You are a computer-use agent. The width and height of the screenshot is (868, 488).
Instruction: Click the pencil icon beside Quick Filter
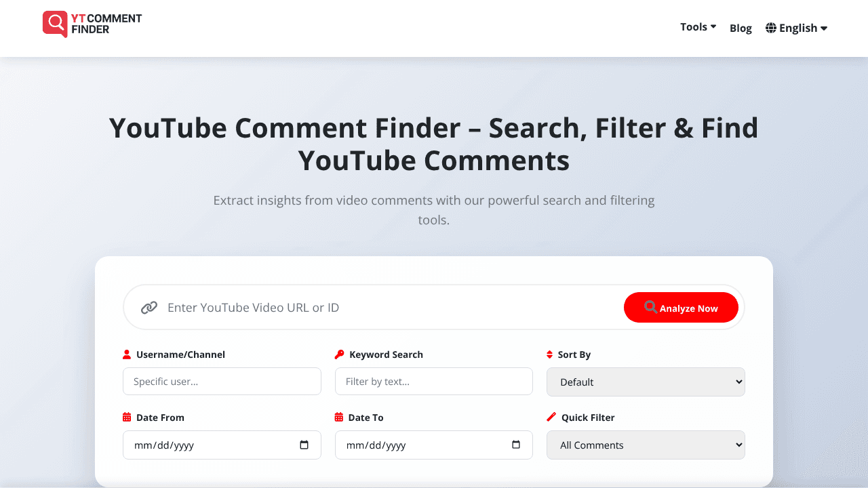[x=551, y=417]
